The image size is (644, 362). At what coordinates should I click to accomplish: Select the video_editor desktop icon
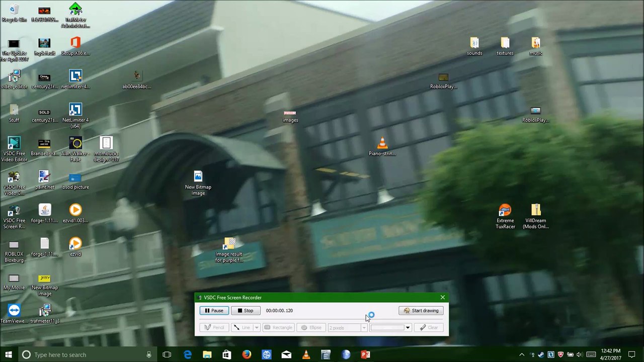[x=14, y=79]
